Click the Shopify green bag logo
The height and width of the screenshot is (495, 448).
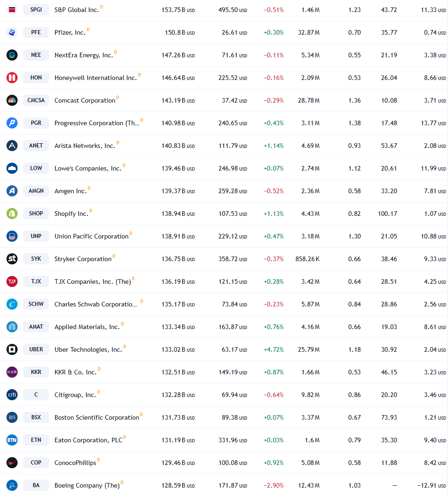(12, 214)
